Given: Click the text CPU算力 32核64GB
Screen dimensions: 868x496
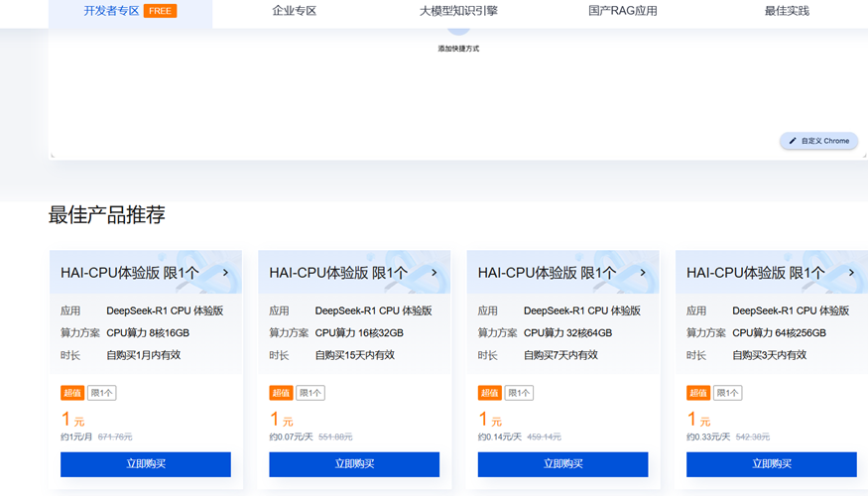Looking at the screenshot, I should point(568,333).
